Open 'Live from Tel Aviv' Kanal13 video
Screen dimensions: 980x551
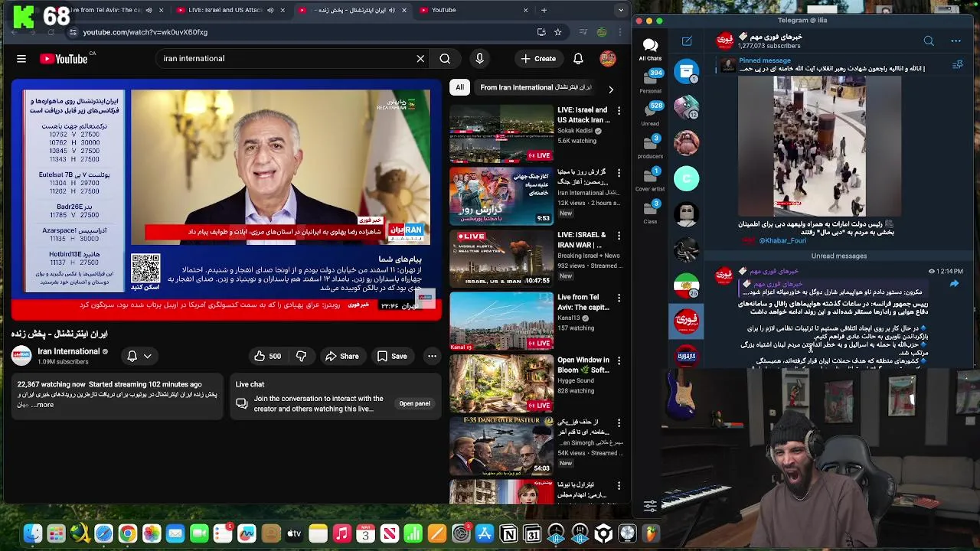pyautogui.click(x=501, y=321)
